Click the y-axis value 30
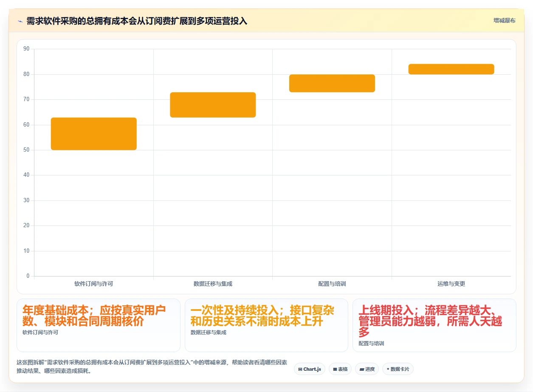Image resolution: width=533 pixels, height=392 pixels. point(26,200)
